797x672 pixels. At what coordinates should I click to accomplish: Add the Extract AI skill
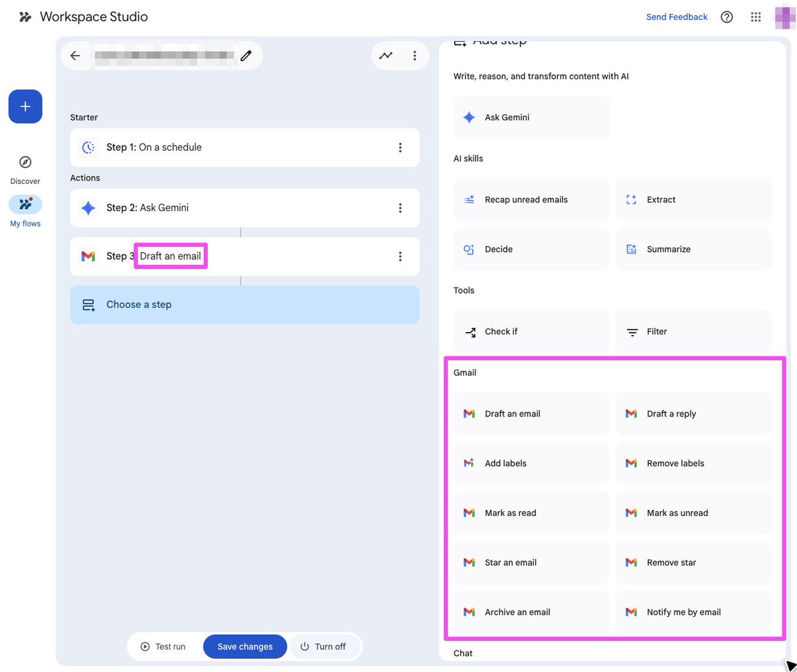(x=693, y=200)
